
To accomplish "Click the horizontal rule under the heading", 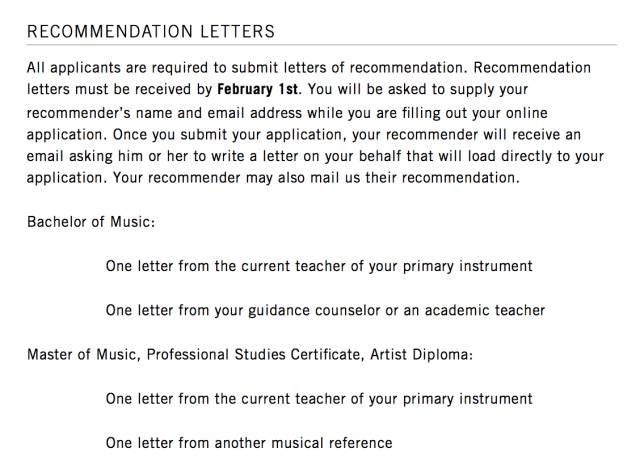I will coord(321,46).
